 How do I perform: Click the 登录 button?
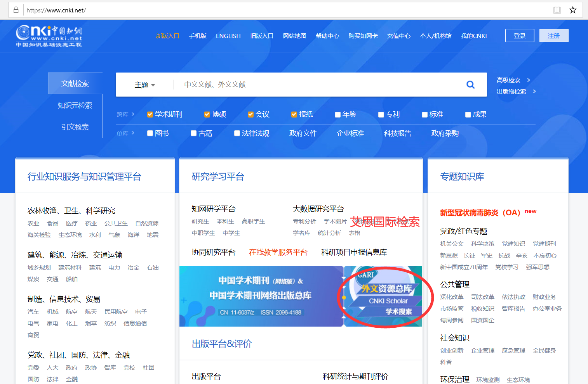[x=520, y=36]
